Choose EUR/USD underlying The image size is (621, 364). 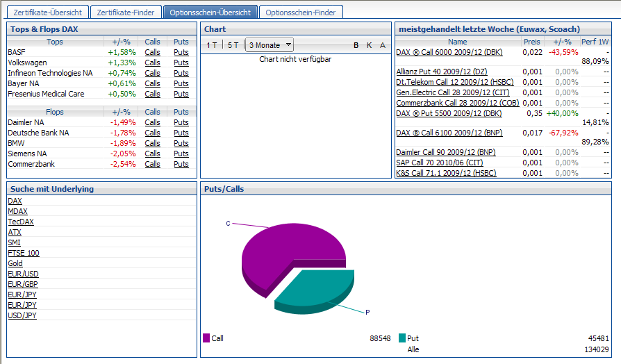click(23, 274)
